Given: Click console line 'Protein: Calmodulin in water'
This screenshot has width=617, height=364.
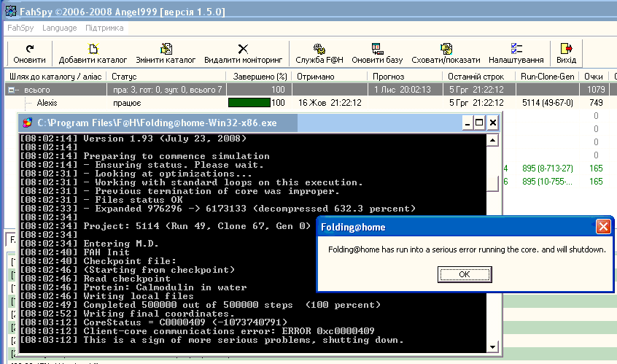Looking at the screenshot, I should pos(165,287).
